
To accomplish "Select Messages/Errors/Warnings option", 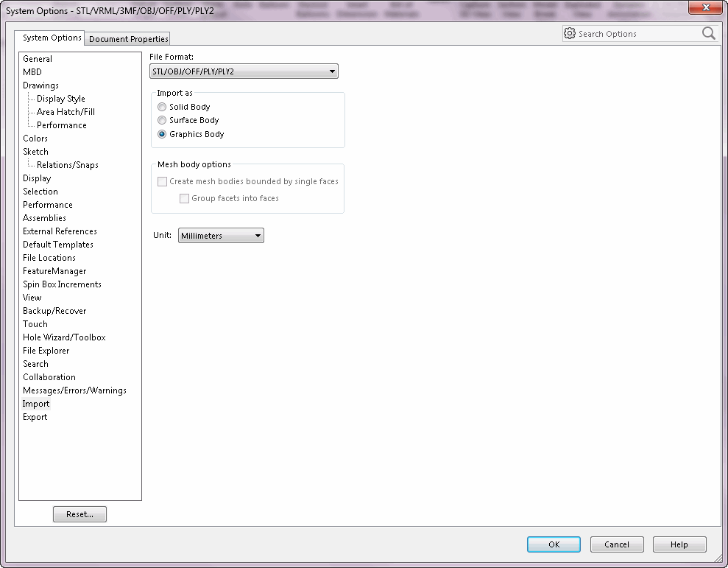I will click(x=75, y=390).
